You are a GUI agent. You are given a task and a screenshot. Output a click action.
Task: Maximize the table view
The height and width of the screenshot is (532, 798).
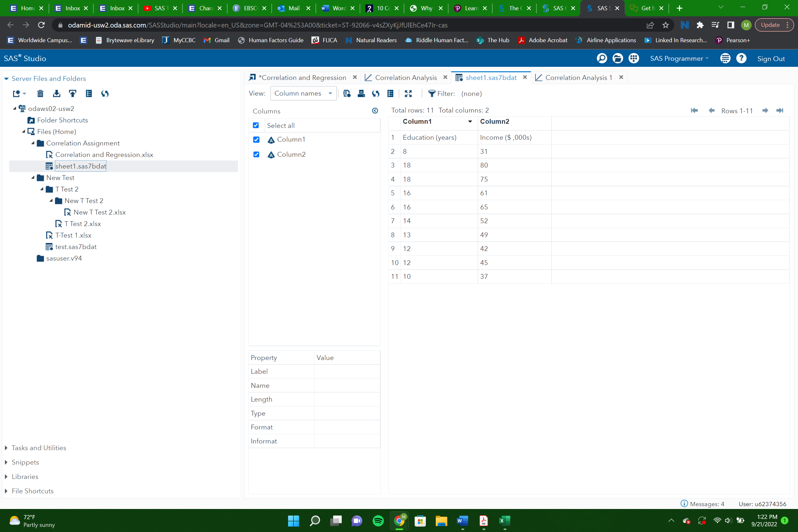tap(408, 94)
